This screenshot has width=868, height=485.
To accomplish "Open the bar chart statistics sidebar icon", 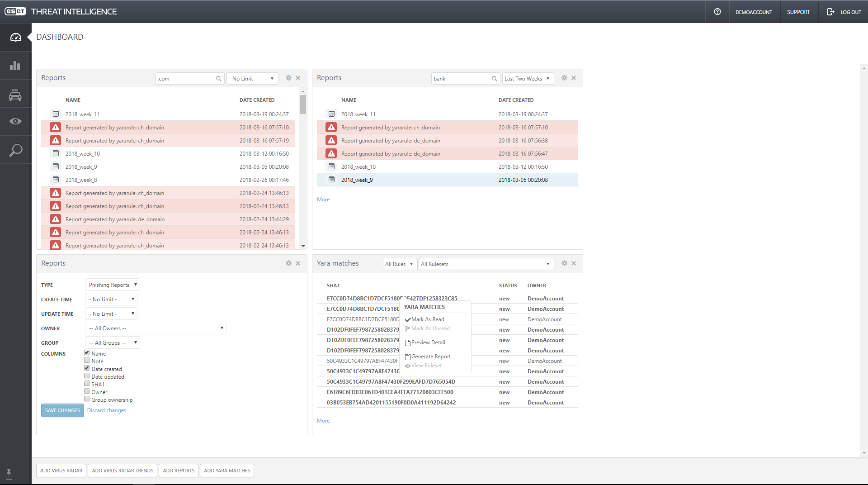I will tap(15, 66).
